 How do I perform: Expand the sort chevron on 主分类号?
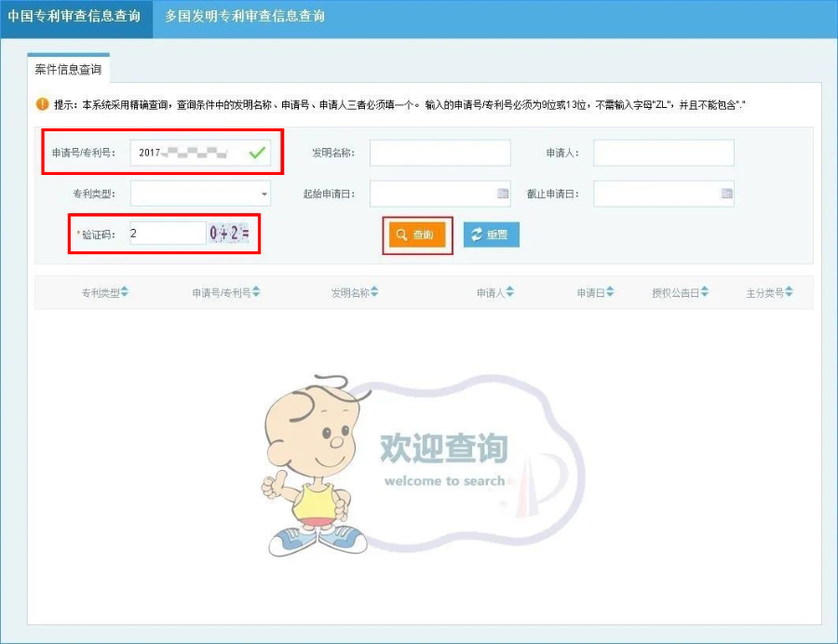click(788, 291)
